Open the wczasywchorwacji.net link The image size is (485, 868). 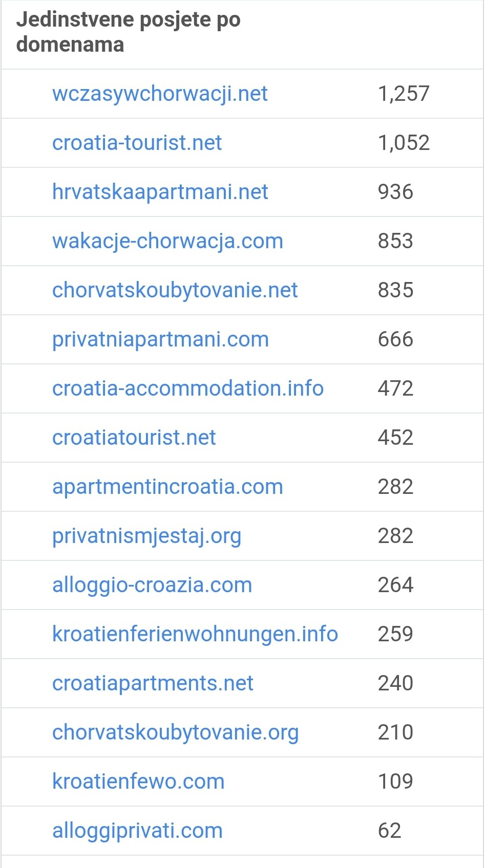coord(160,94)
